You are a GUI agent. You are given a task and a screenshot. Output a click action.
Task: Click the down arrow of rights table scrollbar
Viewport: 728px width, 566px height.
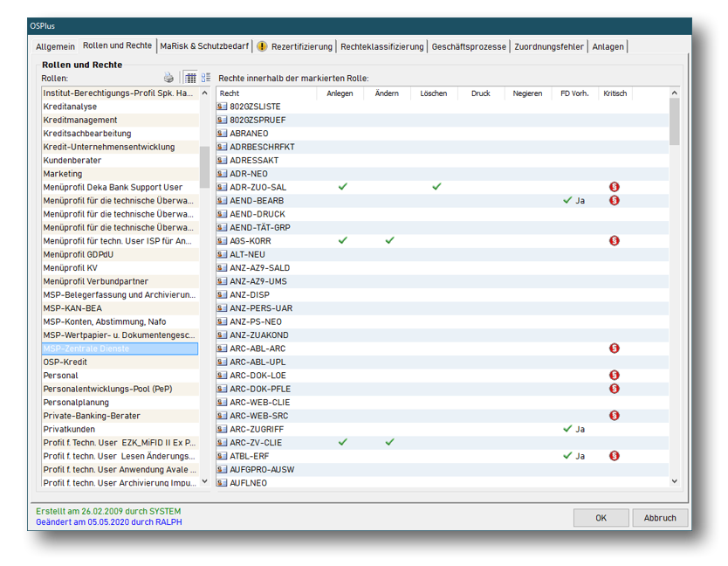[674, 480]
